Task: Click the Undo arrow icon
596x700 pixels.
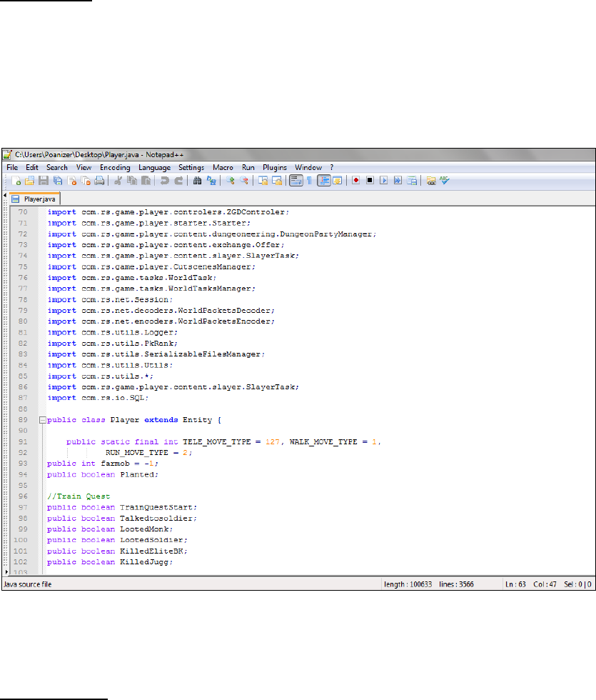Action: click(x=165, y=181)
